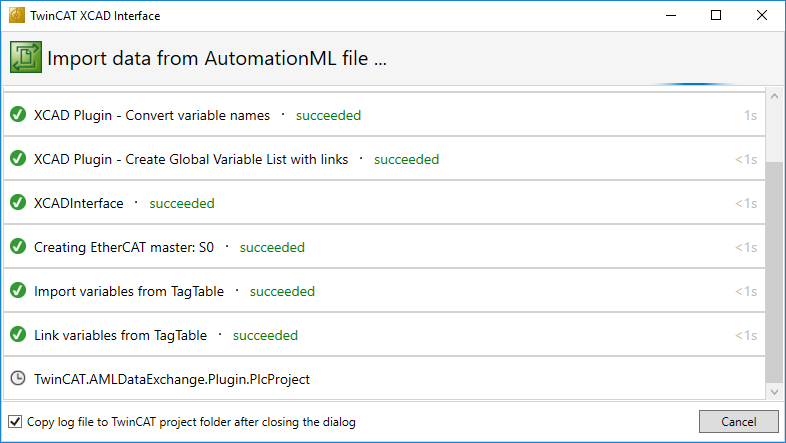The height and width of the screenshot is (443, 786).
Task: Click 'succeeded' status of Import variables from TagTable
Action: [282, 292]
